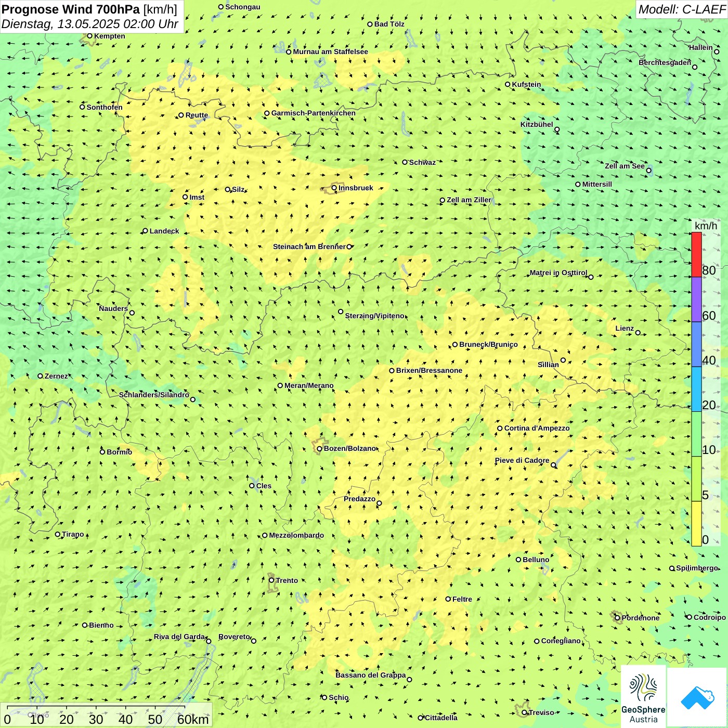728x728 pixels.
Task: Choose the green 10–20 legend color
Action: point(696,434)
